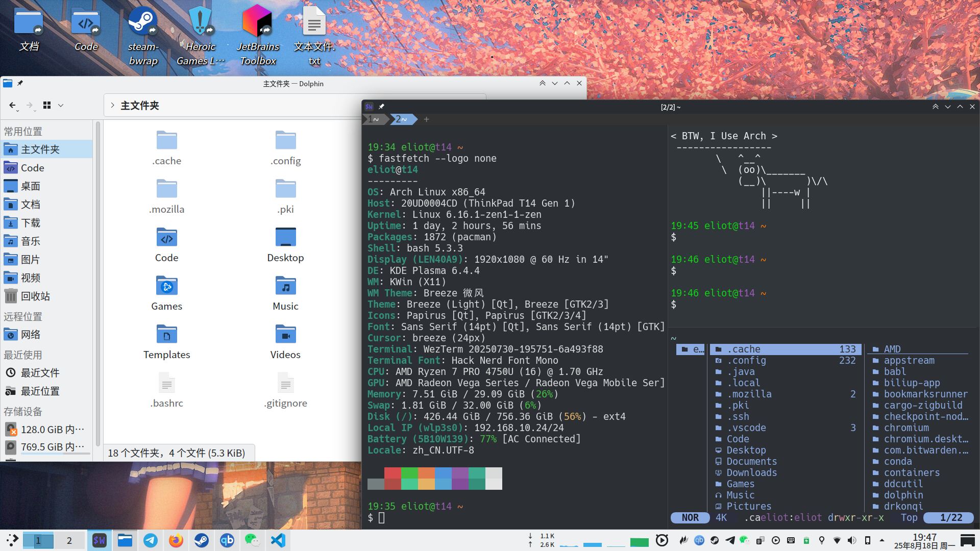
Task: Select Code in Dolphin places sidebar
Action: (47, 168)
